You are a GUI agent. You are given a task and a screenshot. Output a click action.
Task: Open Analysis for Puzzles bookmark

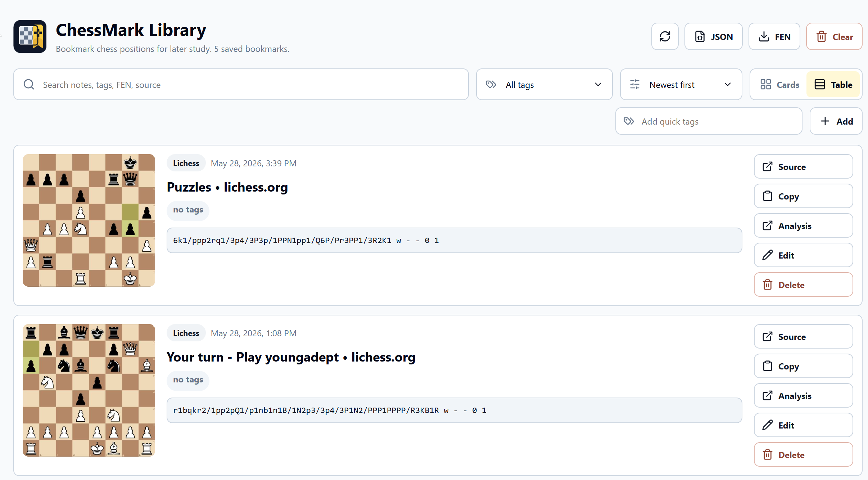click(803, 226)
